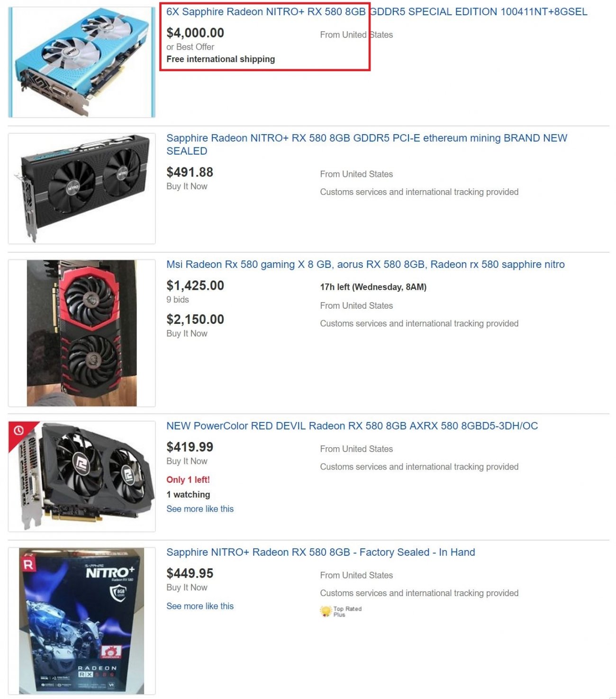Screen dimensions: 616x699
Task: Click the $1,425.00 current bid price
Action: tap(195, 285)
